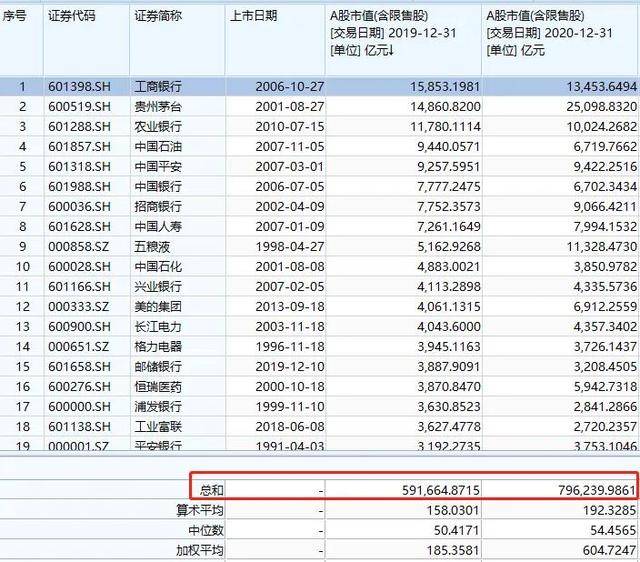Select stock code 000651.SZ
The width and height of the screenshot is (640, 562).
pyautogui.click(x=78, y=347)
